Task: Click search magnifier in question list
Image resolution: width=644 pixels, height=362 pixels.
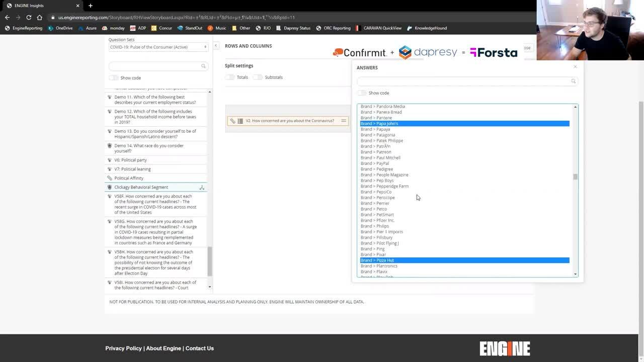Action: tap(203, 66)
